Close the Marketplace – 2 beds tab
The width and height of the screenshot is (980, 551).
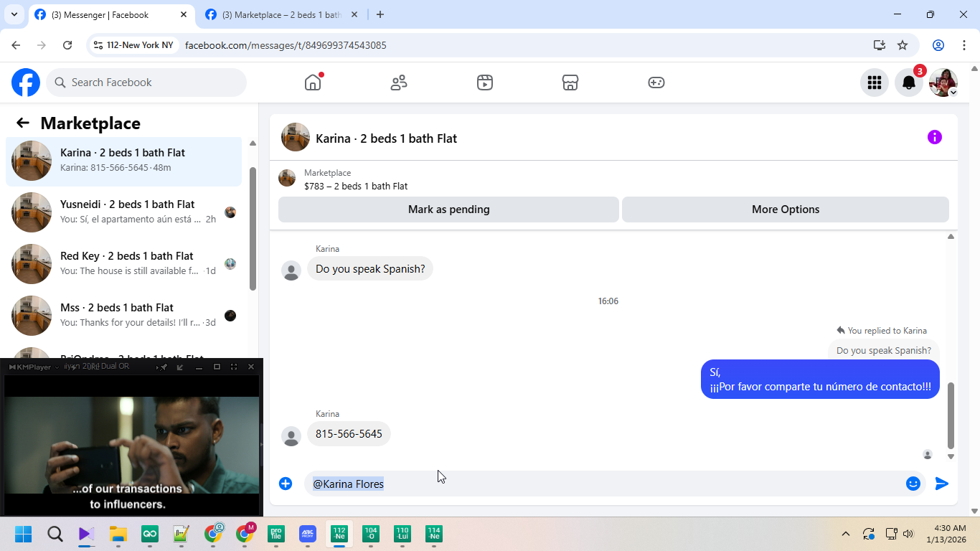point(354,14)
